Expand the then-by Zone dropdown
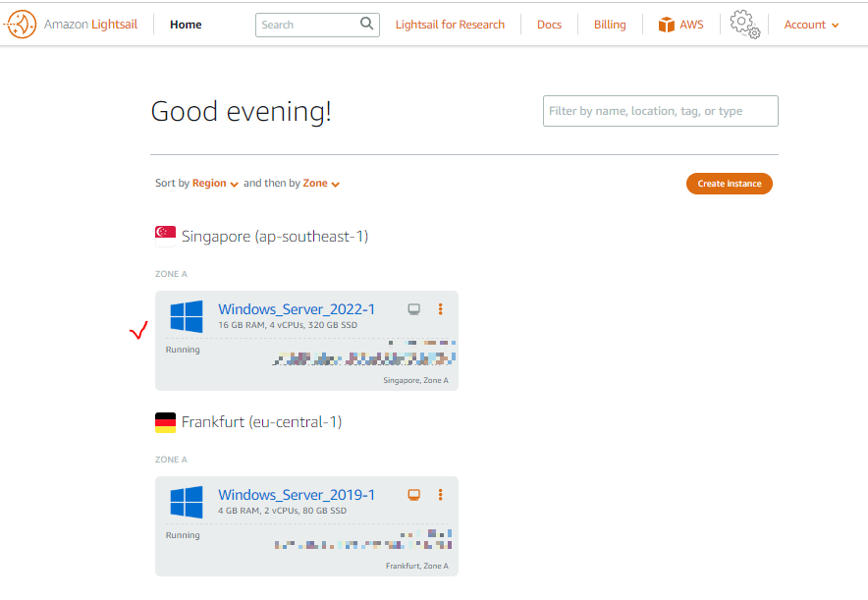The image size is (868, 600). (x=321, y=184)
